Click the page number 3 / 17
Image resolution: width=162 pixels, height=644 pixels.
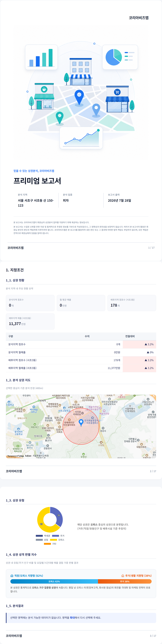coord(153,636)
